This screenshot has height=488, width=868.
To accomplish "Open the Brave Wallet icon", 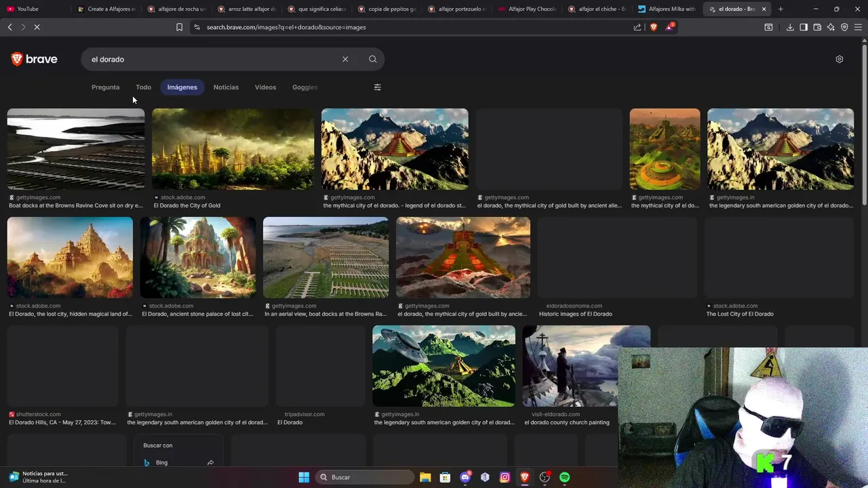I will point(817,27).
